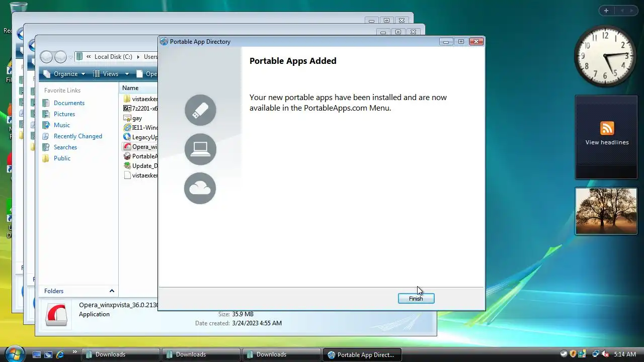644x362 pixels.
Task: Launch Internet Explorer from Quick Launch
Action: tap(60, 354)
